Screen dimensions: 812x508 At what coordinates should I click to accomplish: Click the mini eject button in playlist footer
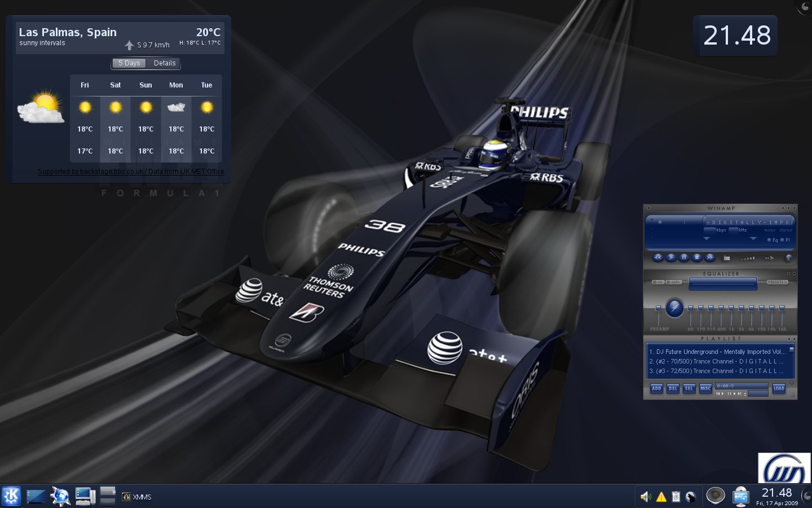point(745,394)
